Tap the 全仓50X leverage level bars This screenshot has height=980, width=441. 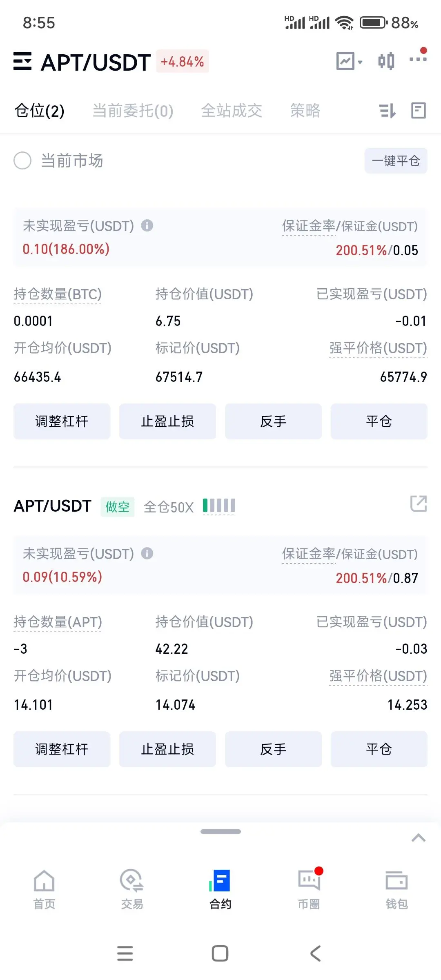click(x=219, y=506)
